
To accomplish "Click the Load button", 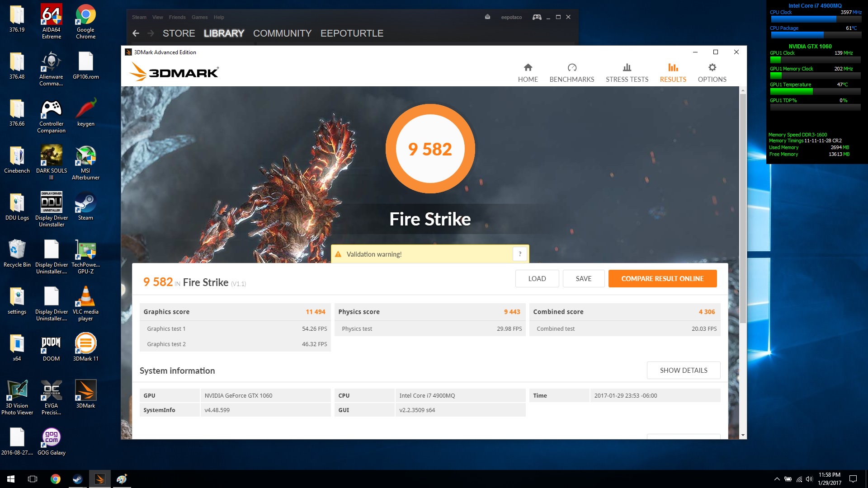I will 537,278.
